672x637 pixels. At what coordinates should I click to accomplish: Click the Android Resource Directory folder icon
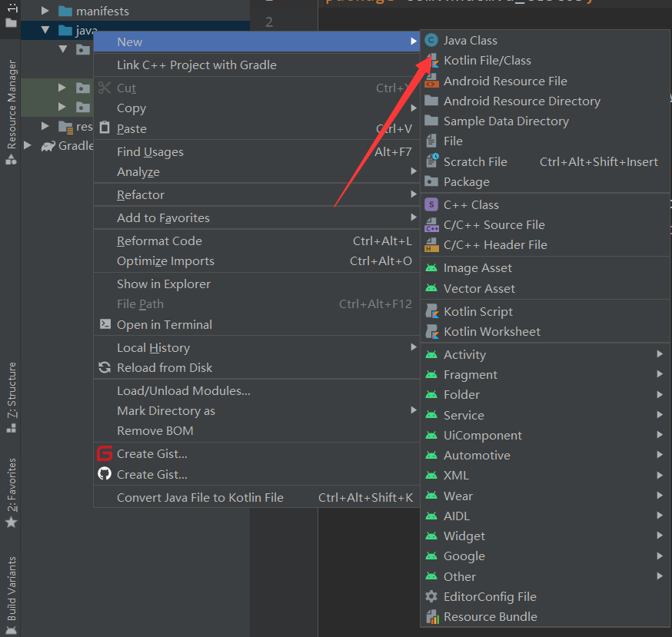pyautogui.click(x=431, y=101)
